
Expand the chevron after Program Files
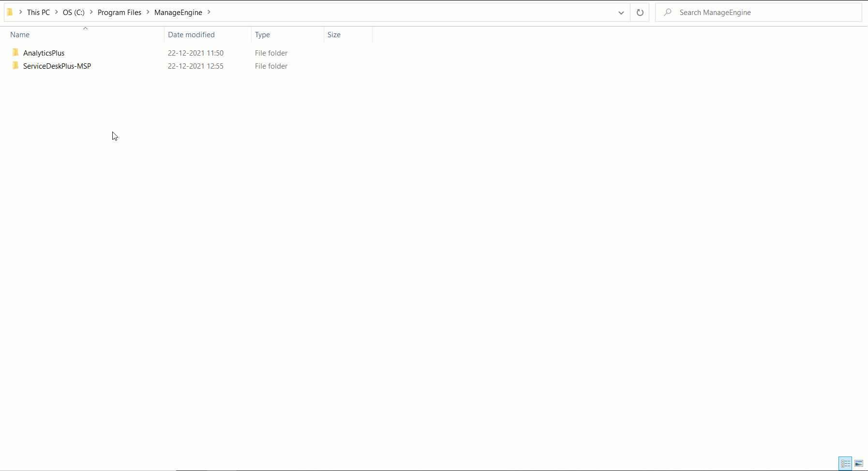[148, 12]
